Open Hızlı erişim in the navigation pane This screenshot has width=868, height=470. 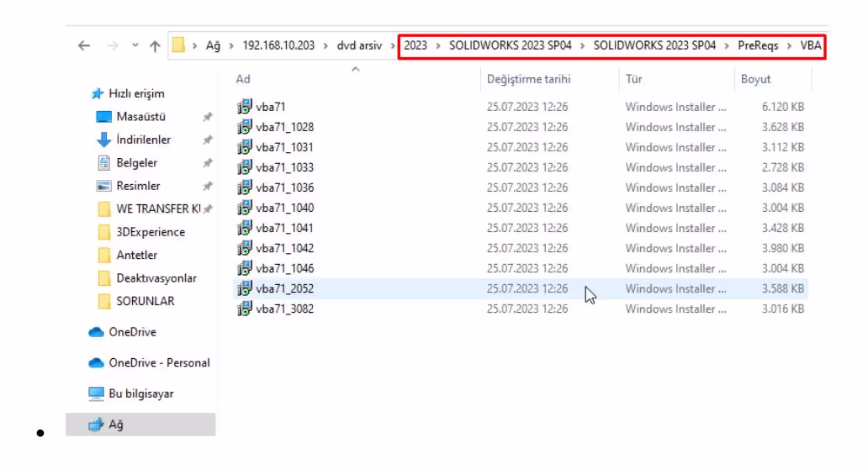136,93
